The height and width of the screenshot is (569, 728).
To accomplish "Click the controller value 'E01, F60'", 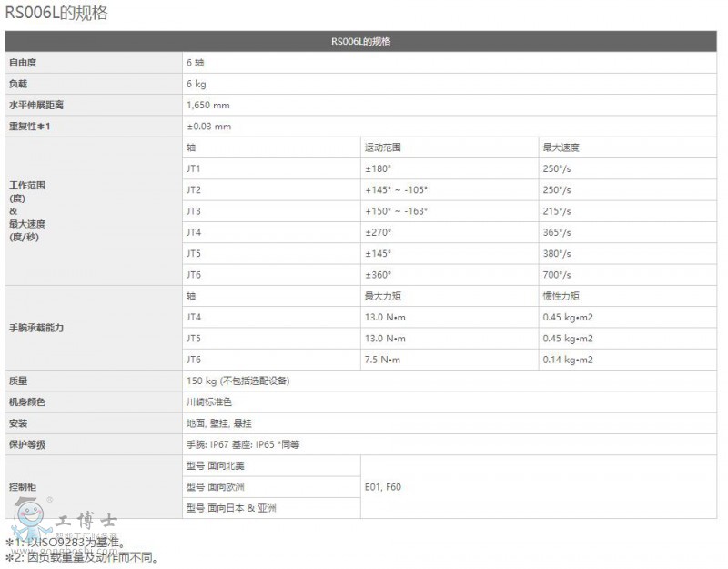I will tap(382, 487).
